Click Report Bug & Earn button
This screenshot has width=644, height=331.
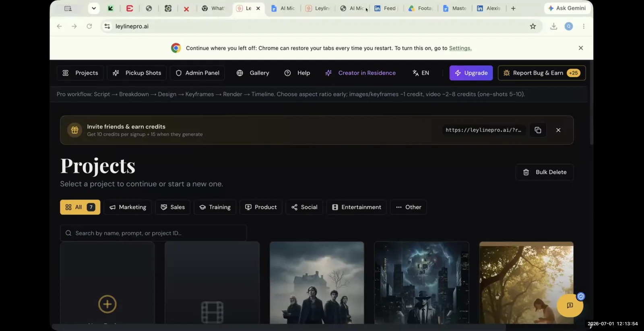click(x=542, y=73)
